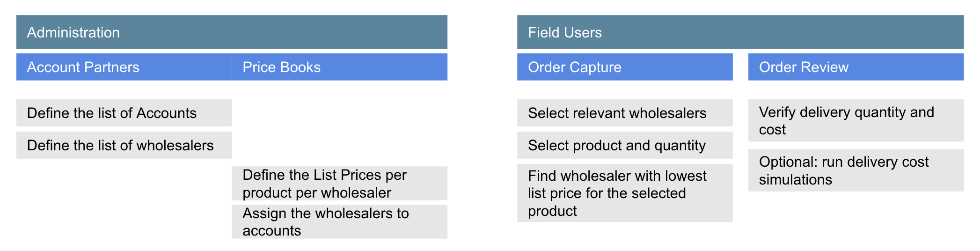
Task: Select the Order Capture column heading
Action: pos(625,67)
